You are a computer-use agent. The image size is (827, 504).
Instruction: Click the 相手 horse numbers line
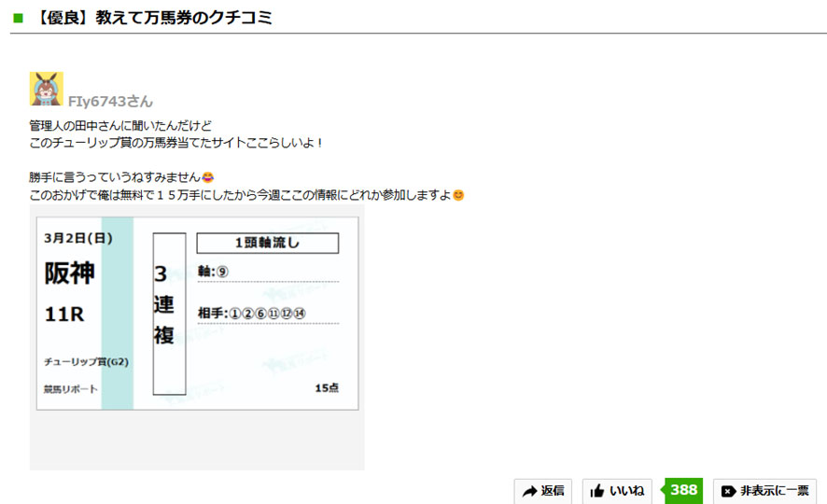[252, 313]
